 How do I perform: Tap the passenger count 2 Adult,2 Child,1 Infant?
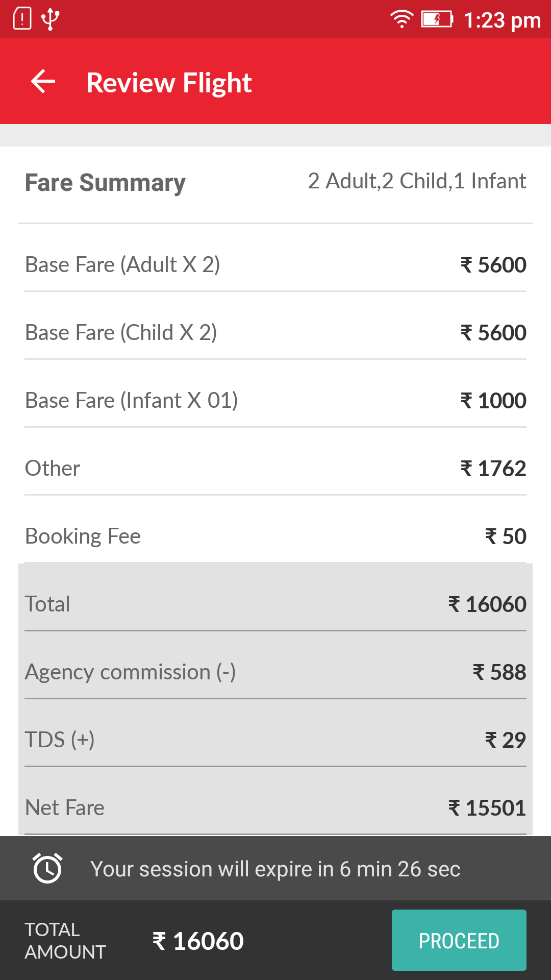coord(417,181)
